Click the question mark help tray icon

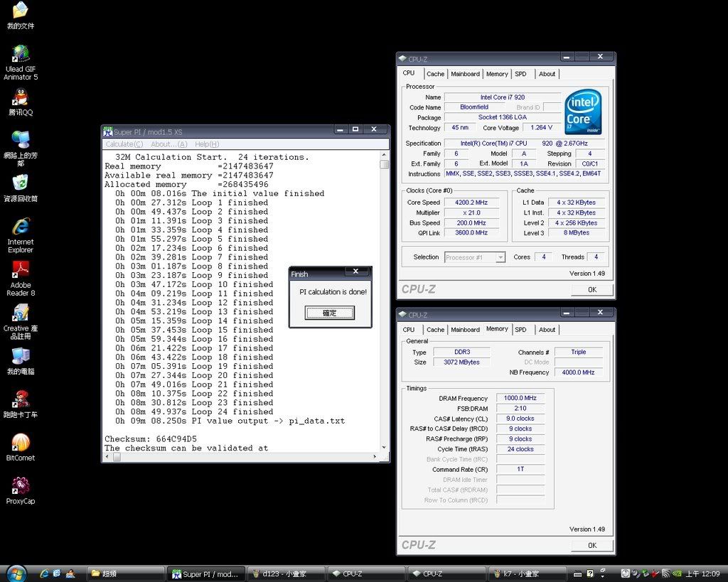(590, 573)
